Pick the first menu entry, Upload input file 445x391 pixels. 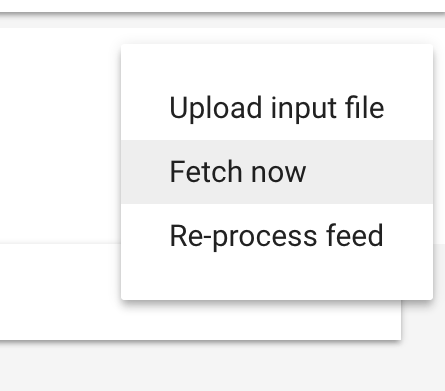[277, 108]
